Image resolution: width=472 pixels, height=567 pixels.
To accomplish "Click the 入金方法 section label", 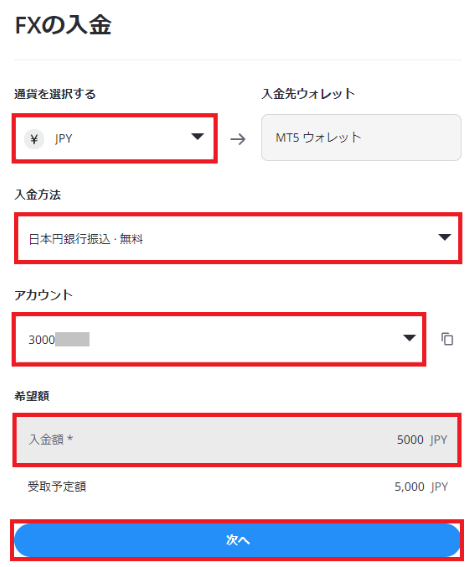I will 38,195.
